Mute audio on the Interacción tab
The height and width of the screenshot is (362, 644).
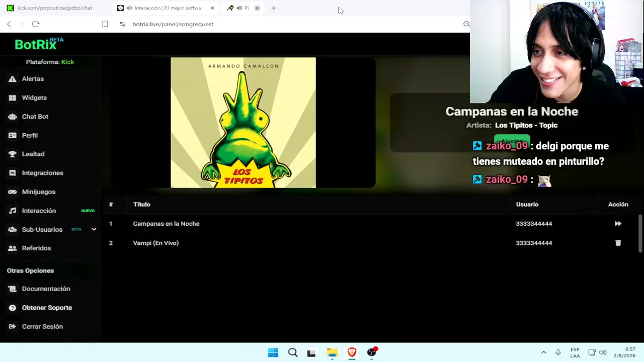pyautogui.click(x=129, y=8)
